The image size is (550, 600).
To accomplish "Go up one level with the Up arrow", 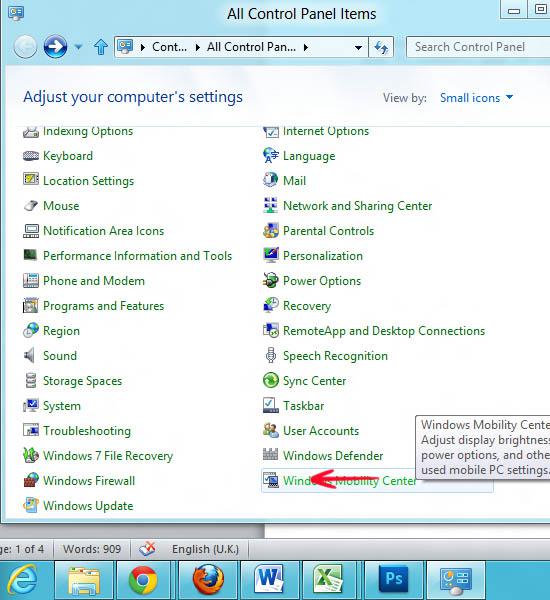I will tap(101, 47).
